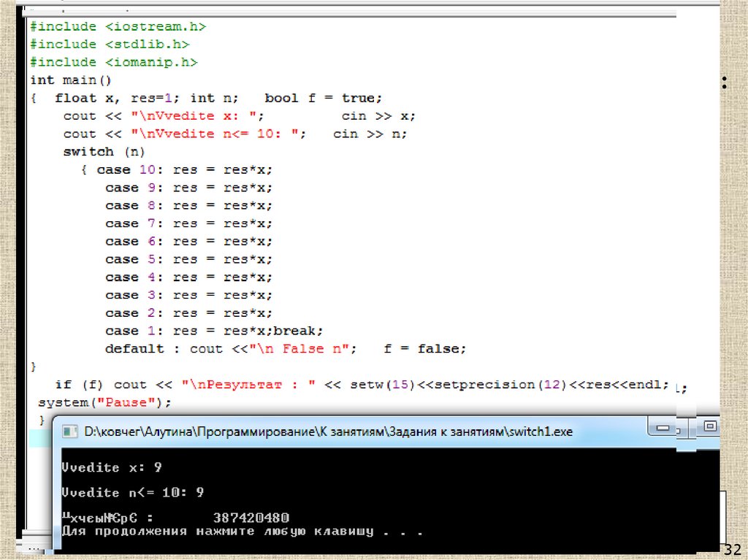Place cursor on the #include <iostream.h> line
The image size is (748, 560).
point(118,26)
